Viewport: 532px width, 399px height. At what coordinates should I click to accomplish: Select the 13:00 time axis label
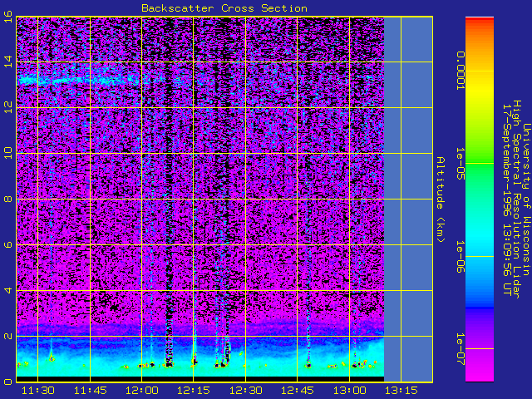coord(349,391)
